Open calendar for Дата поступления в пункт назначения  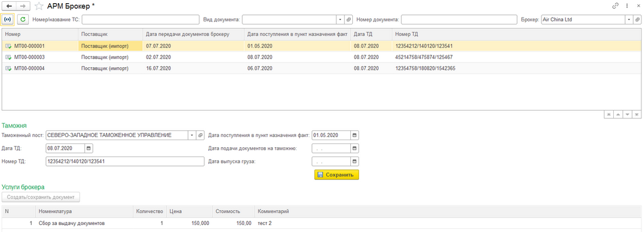point(355,135)
